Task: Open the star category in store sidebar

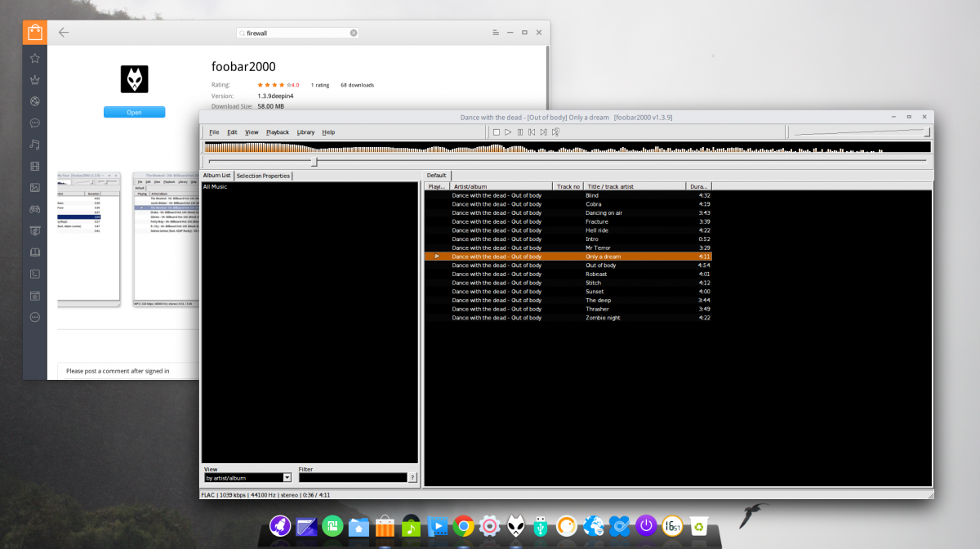Action: click(34, 59)
